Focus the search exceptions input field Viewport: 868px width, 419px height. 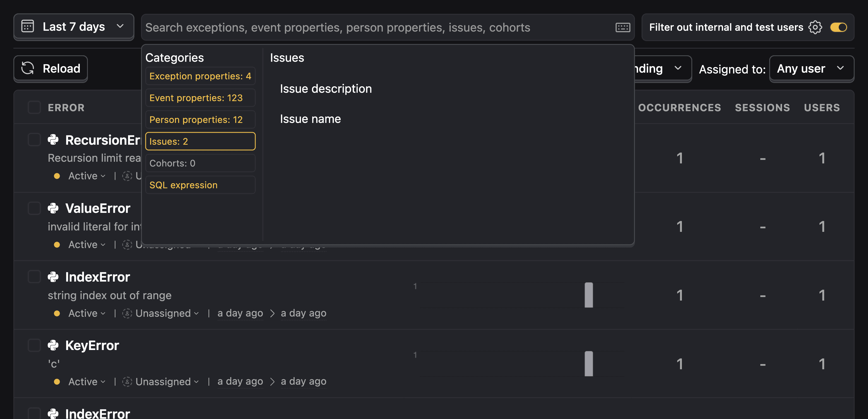pos(378,27)
